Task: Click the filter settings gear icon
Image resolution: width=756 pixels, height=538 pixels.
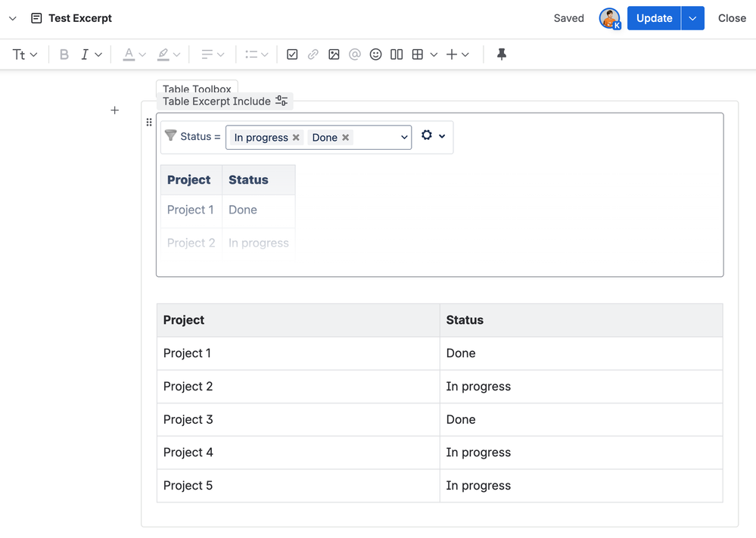Action: (427, 135)
